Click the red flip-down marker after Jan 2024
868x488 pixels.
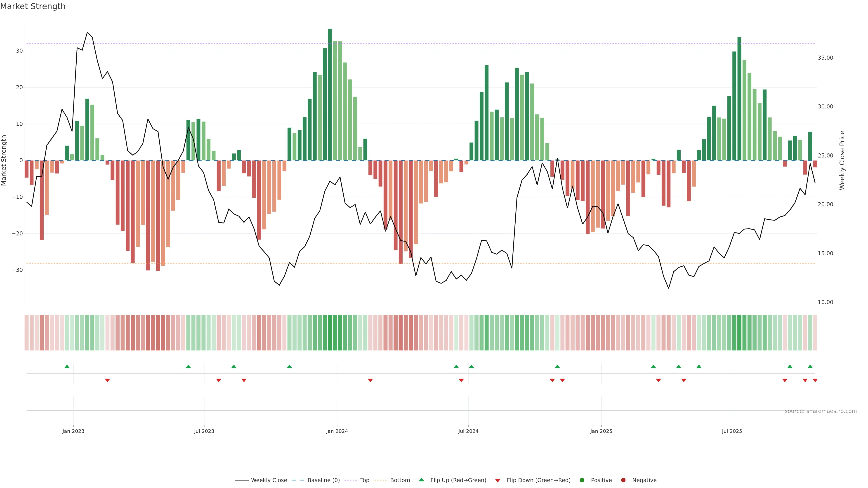click(370, 380)
